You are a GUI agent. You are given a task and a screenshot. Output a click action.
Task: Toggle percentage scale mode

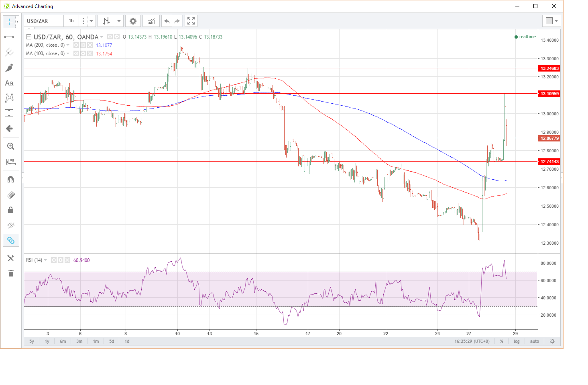(x=501, y=341)
